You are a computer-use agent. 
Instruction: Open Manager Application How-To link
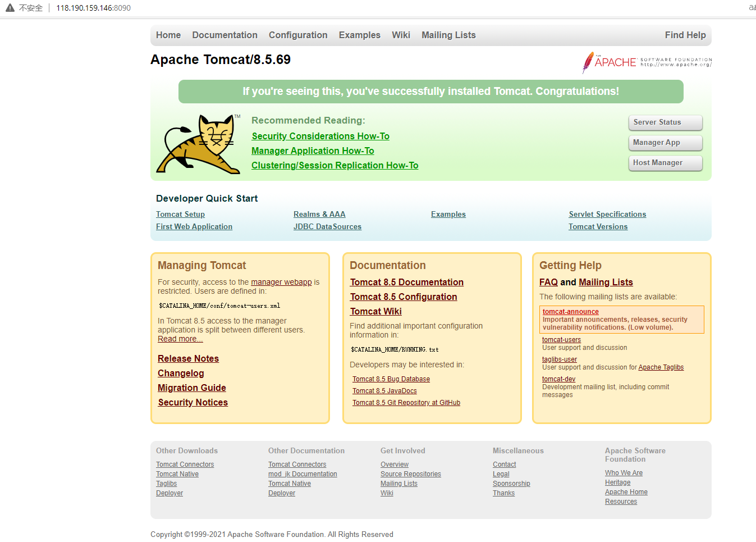(313, 151)
